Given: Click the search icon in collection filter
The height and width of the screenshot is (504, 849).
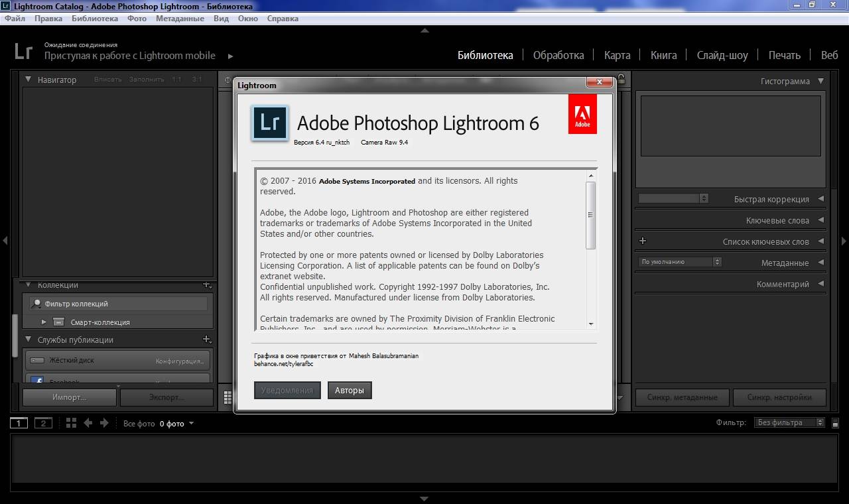Looking at the screenshot, I should [x=37, y=304].
